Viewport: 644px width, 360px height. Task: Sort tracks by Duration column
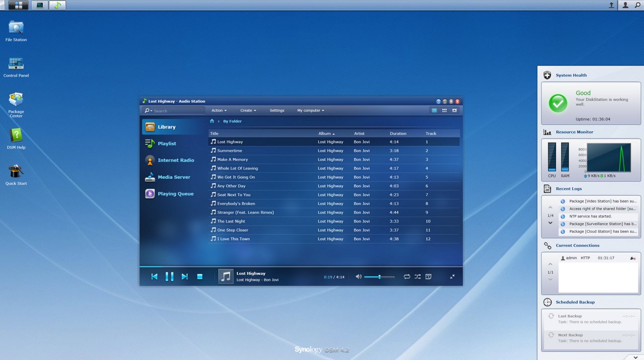[407, 133]
